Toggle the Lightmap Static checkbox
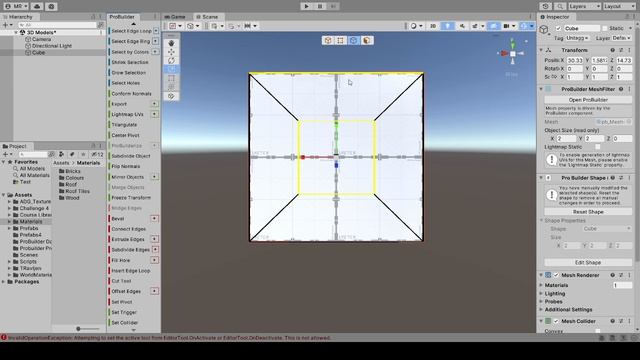This screenshot has height=360, width=640. click(x=598, y=147)
